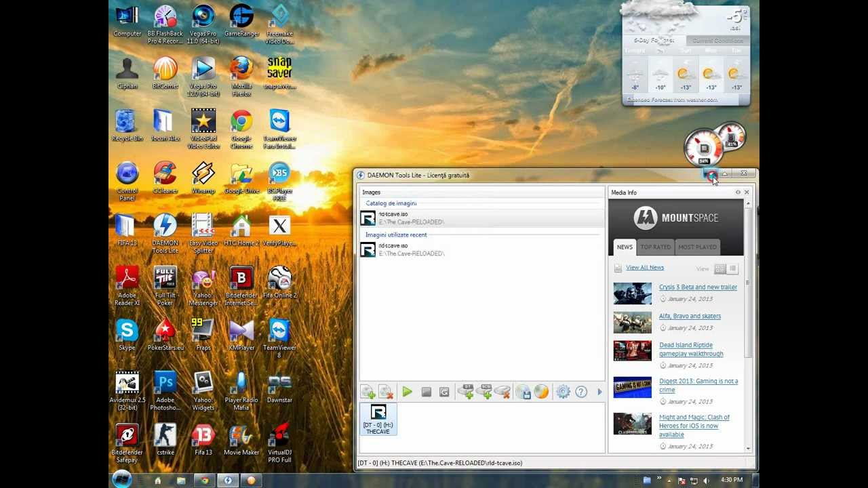Image resolution: width=868 pixels, height=488 pixels.
Task: Select the Google Chrome desktop icon
Action: tap(241, 129)
